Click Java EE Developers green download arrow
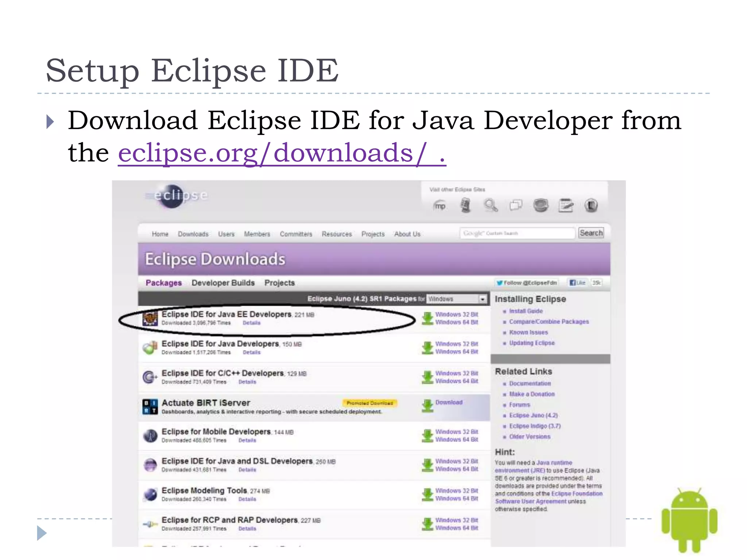Viewport: 747px width, 560px height. coord(427,318)
